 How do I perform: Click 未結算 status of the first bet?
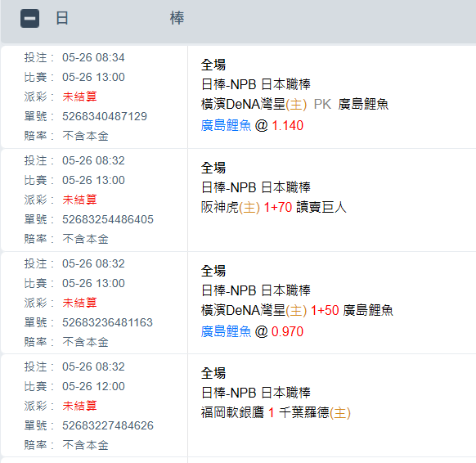pyautogui.click(x=79, y=97)
